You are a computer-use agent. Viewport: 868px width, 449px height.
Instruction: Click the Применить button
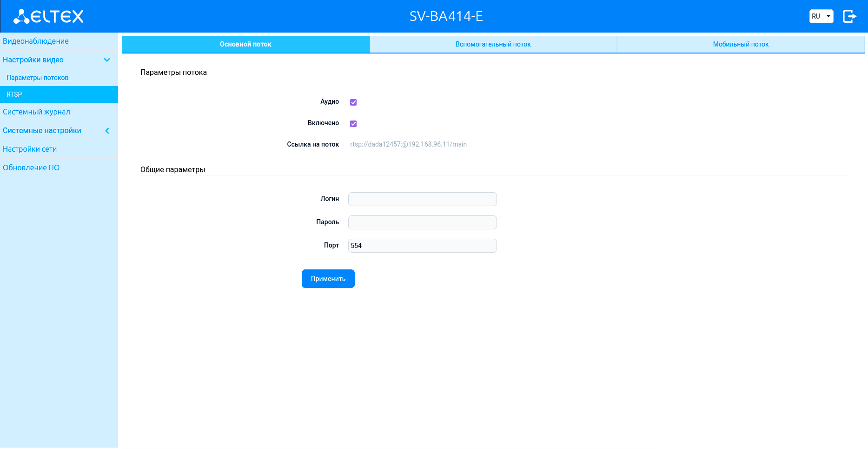coord(328,279)
